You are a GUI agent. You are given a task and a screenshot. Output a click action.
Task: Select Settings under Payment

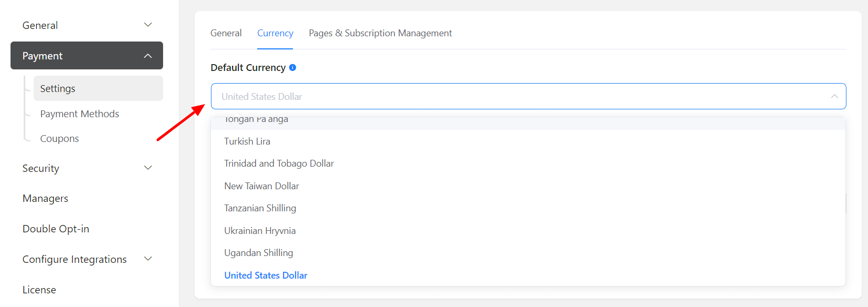click(58, 88)
